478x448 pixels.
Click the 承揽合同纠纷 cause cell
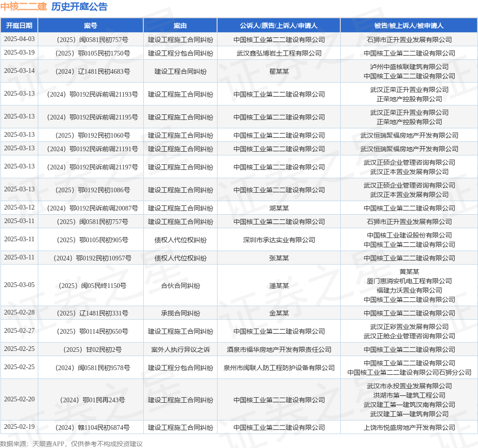181,313
